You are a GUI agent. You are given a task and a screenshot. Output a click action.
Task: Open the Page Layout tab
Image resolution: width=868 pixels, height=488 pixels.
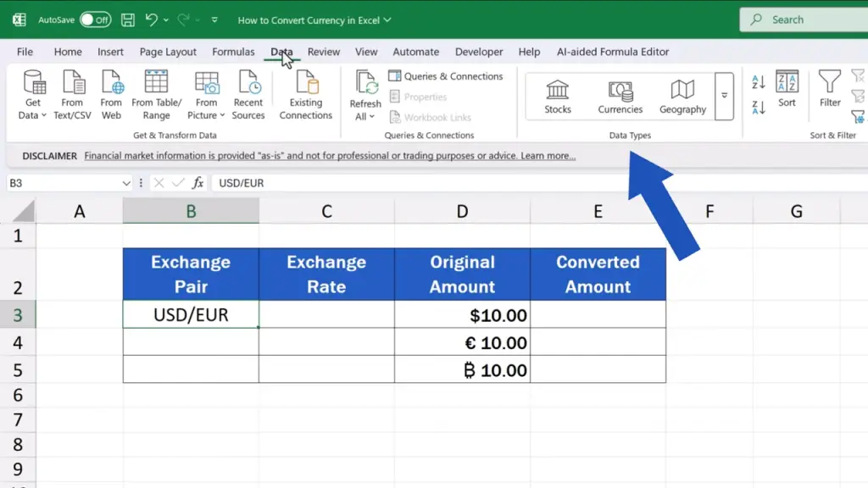pyautogui.click(x=168, y=52)
